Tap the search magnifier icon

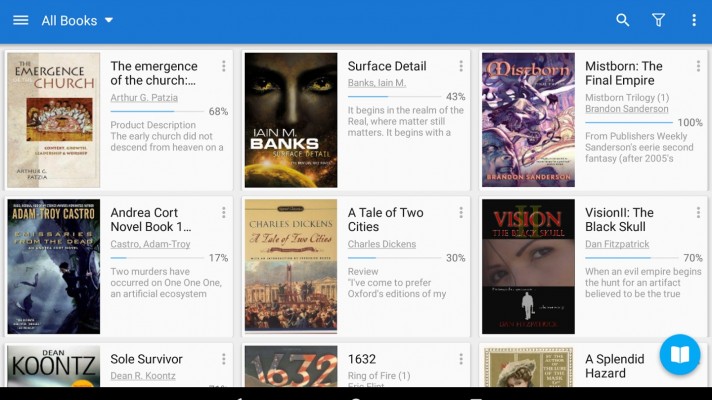(623, 20)
